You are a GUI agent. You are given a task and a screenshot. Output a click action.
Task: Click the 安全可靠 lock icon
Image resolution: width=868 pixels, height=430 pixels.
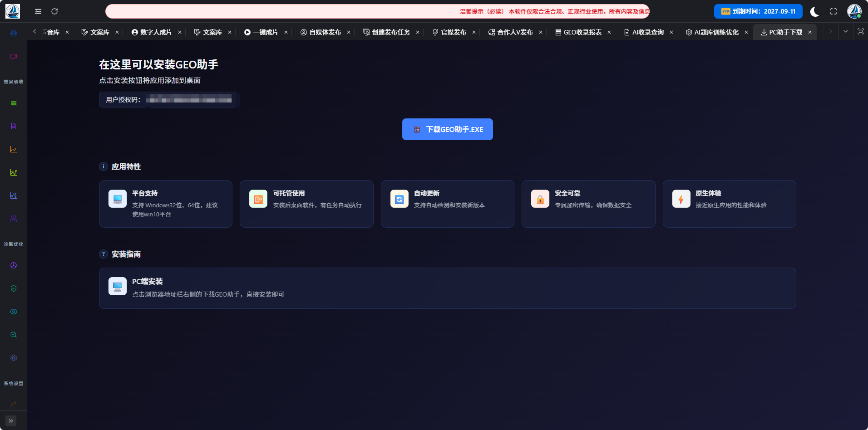540,199
